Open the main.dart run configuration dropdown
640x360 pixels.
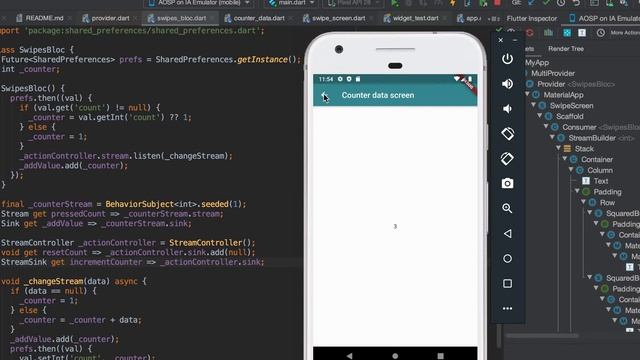tap(292, 3)
